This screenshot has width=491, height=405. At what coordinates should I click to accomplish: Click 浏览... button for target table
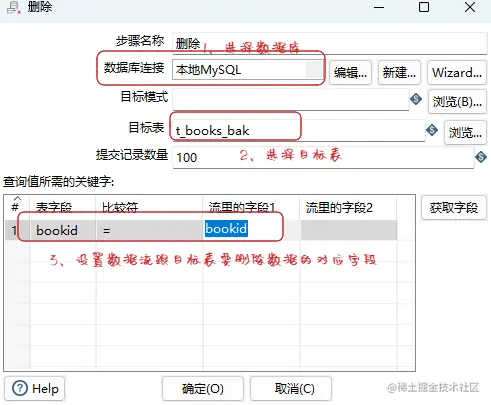465,133
